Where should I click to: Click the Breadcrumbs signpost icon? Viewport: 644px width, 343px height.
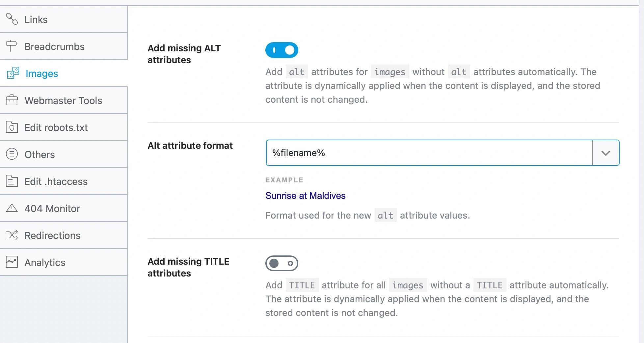coord(13,46)
